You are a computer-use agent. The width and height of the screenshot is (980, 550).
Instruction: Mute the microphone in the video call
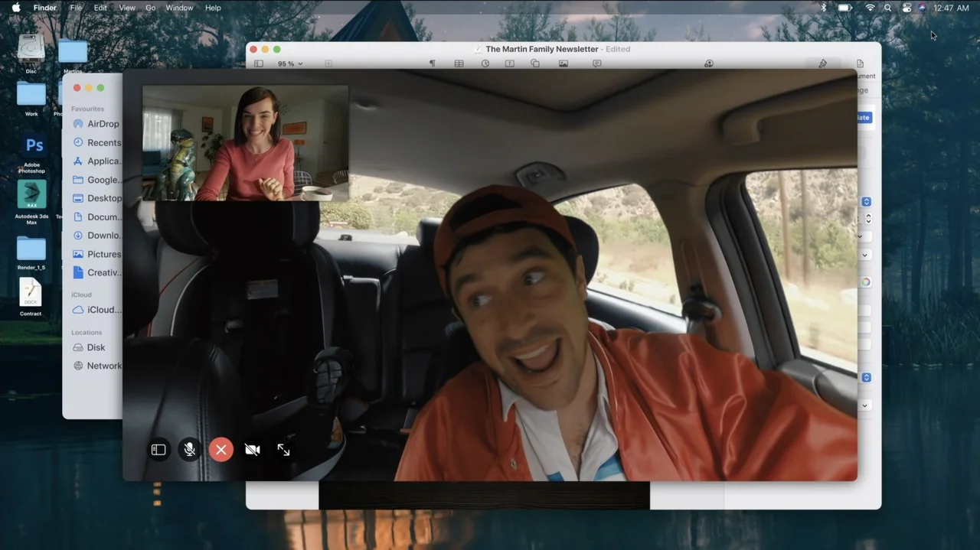coord(190,450)
